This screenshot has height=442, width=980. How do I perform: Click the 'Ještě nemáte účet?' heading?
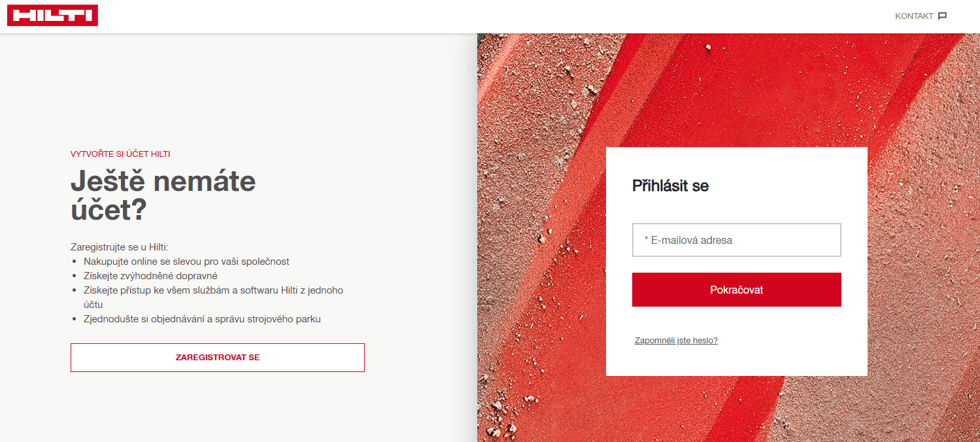pos(163,195)
